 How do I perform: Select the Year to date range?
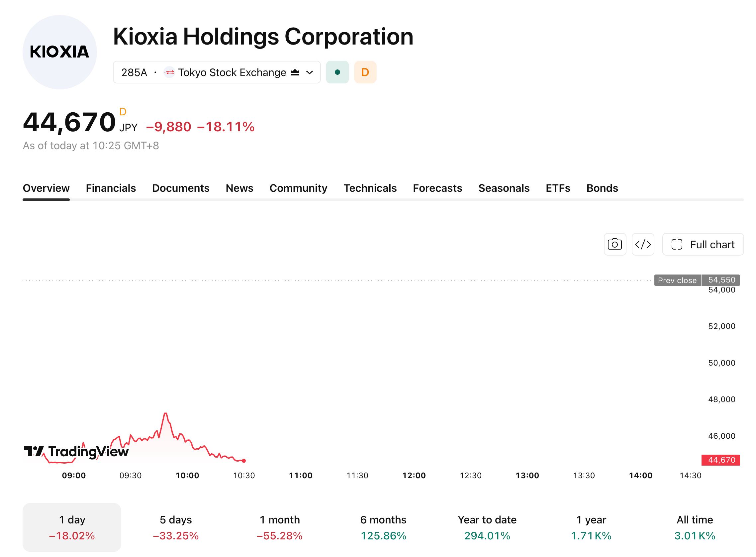coord(487,527)
